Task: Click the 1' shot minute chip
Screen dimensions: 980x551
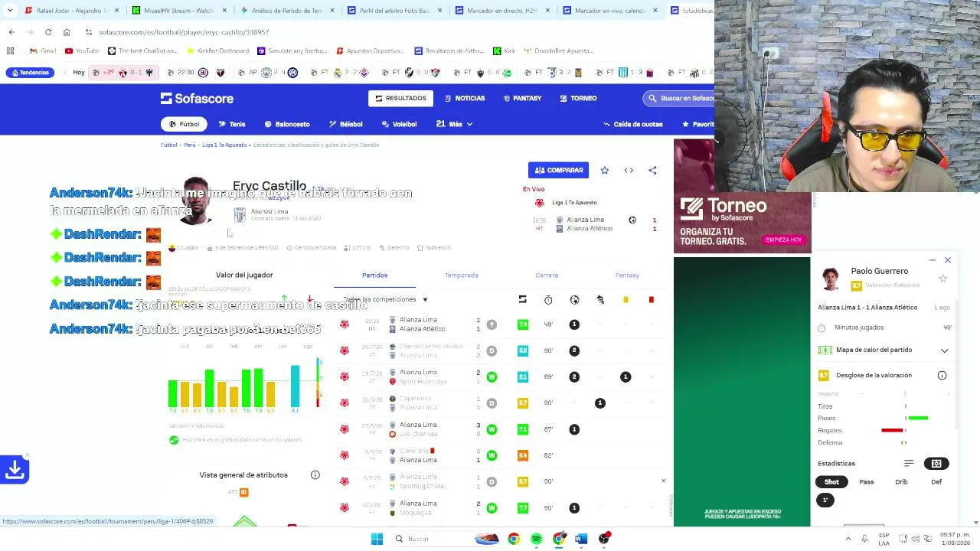Action: click(x=825, y=500)
